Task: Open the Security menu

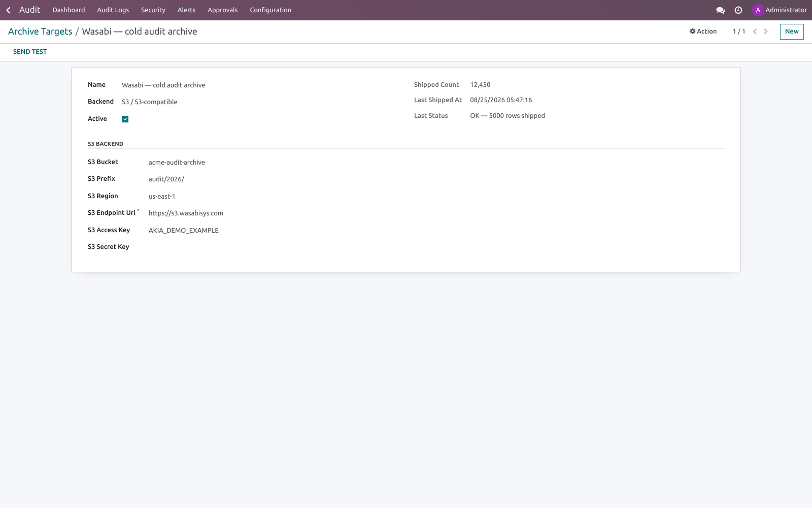Action: [x=153, y=10]
